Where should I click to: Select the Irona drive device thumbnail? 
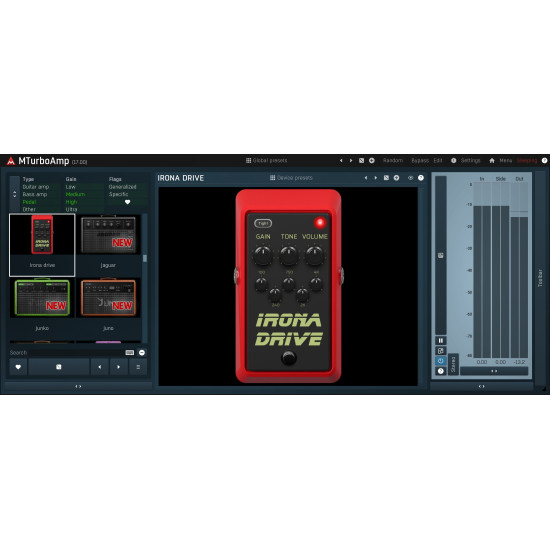point(42,245)
